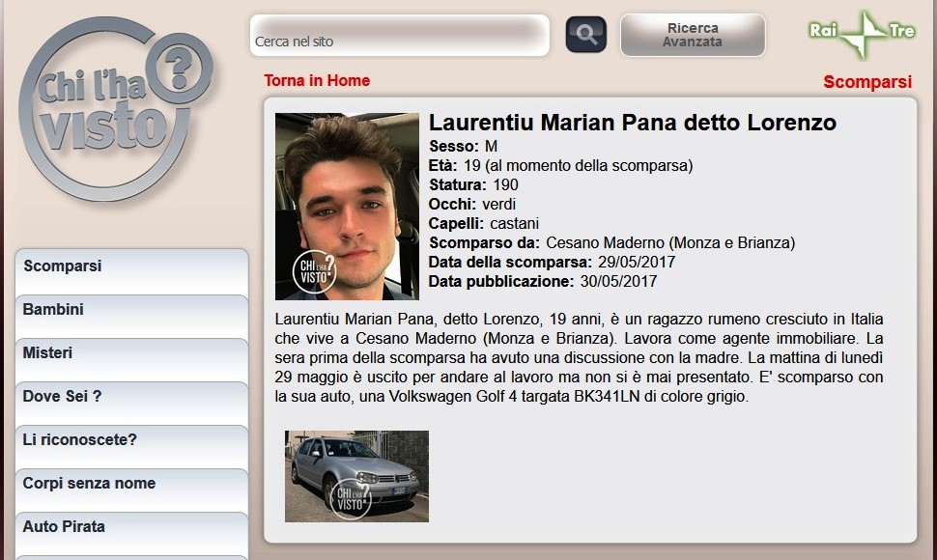This screenshot has height=560, width=937.
Task: Open the red Scomparsi section link
Action: tap(867, 82)
